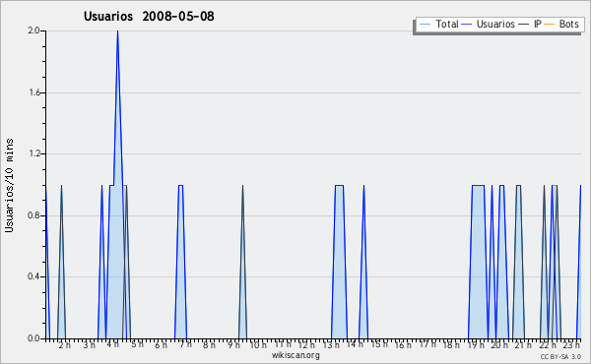Click the y-axis label 'Usuarios/10 mins'
Viewport: 591px width, 364px height.
pos(9,185)
